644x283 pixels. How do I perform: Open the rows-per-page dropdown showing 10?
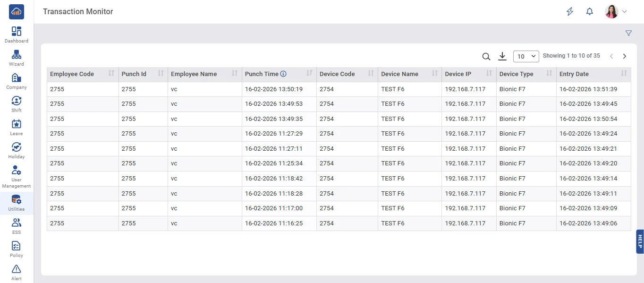(x=526, y=56)
